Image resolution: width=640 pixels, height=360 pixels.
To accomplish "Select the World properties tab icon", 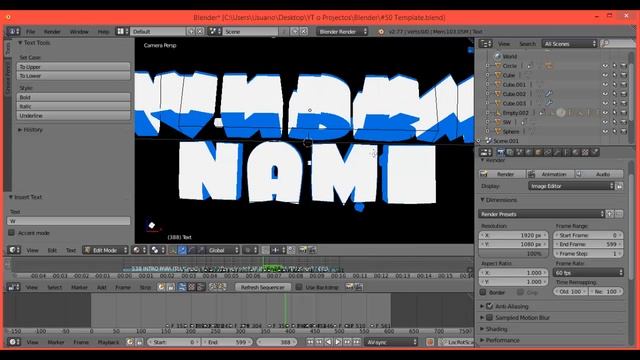I will pyautogui.click(x=529, y=152).
